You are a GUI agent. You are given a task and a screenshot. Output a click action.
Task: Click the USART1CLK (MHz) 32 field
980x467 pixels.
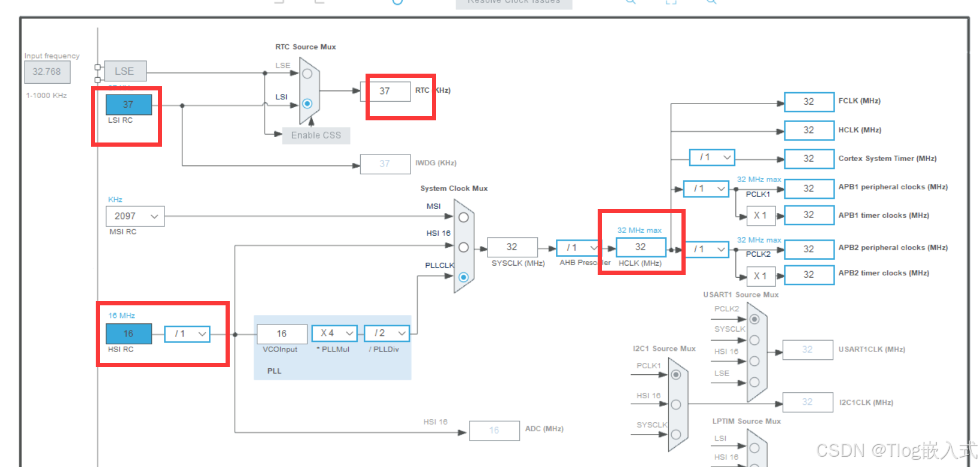pos(808,350)
